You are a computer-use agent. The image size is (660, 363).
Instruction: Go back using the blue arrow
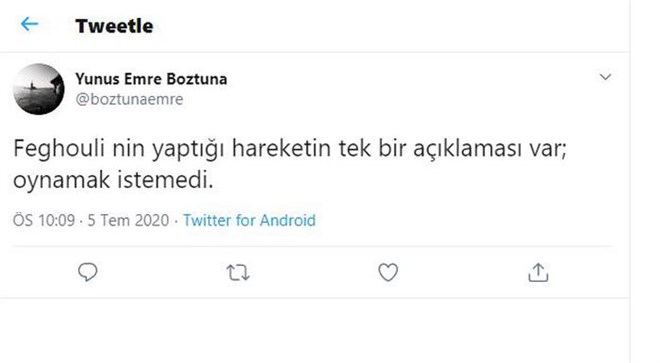[29, 24]
